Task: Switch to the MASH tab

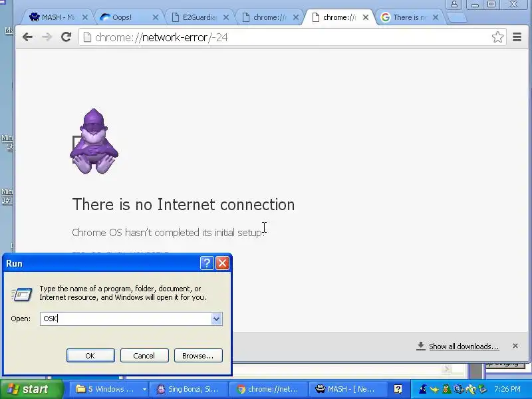Action: pyautogui.click(x=57, y=17)
